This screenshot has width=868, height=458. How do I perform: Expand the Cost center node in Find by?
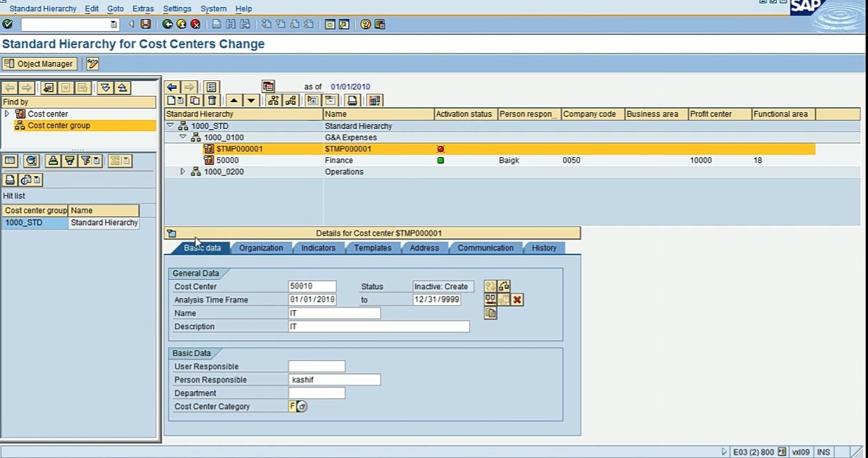(x=7, y=113)
